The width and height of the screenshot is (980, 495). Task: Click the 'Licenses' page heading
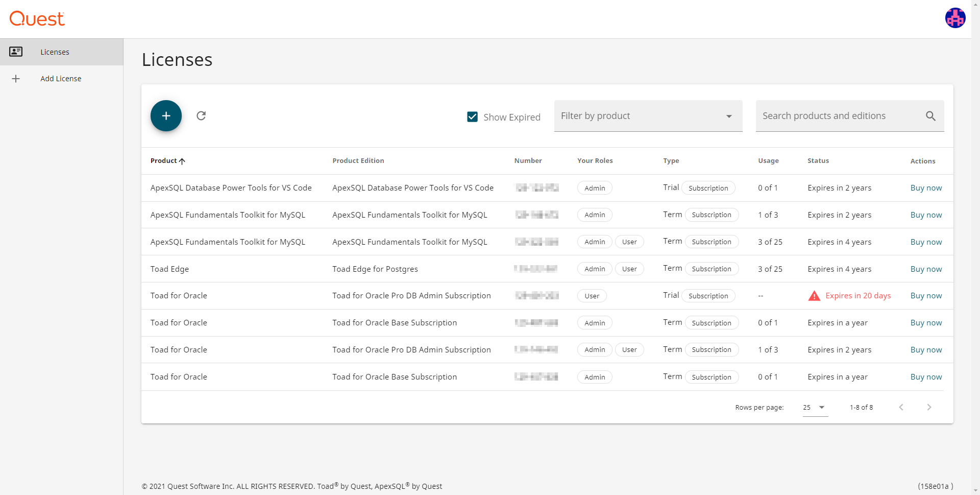[x=177, y=60]
